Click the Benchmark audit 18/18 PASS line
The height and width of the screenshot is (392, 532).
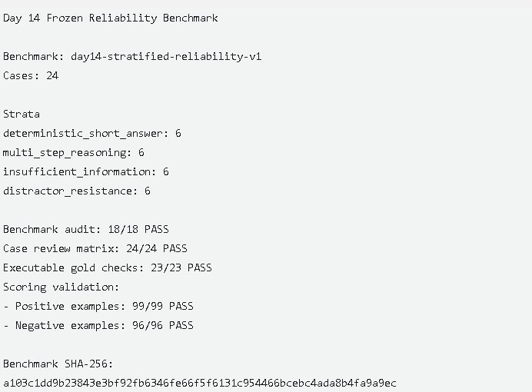[86, 229]
